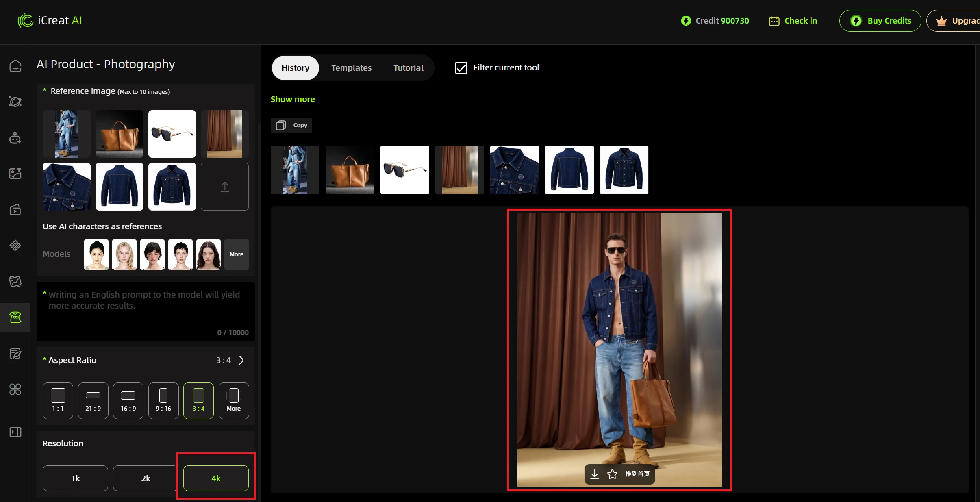Select the blonde AI character model
The height and width of the screenshot is (502, 980).
[124, 254]
